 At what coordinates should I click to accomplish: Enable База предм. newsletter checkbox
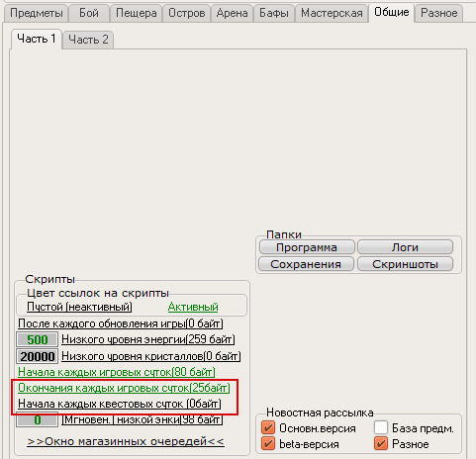click(381, 428)
